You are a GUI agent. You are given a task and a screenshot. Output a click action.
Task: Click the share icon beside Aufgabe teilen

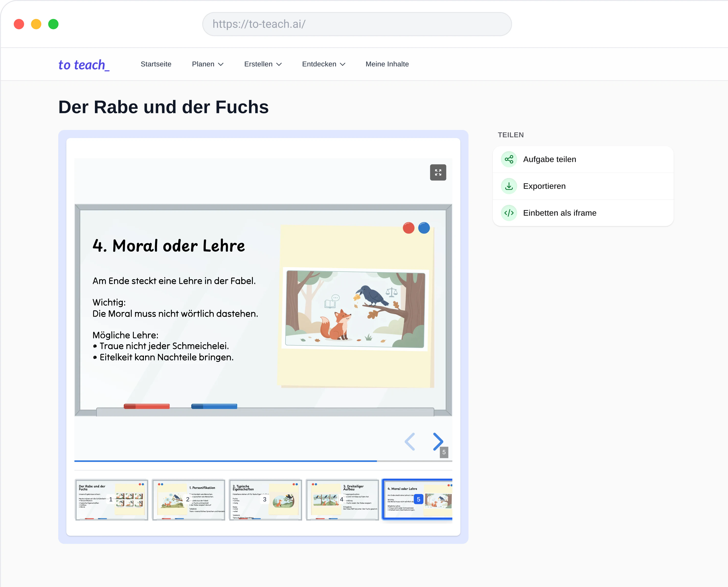(509, 159)
